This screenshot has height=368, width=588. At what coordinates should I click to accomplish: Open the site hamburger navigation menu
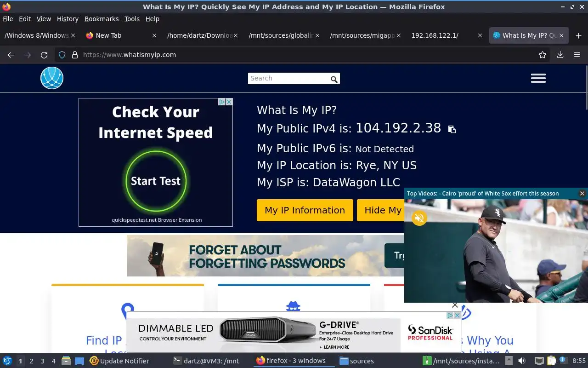point(538,78)
